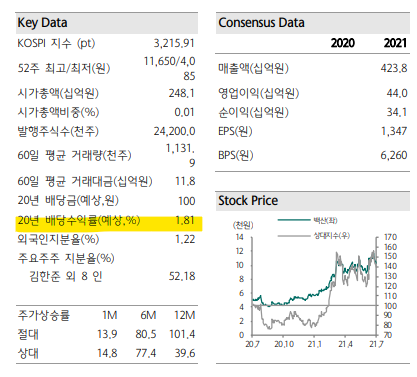Click the KOSPI 지수 (pt) label
The height and width of the screenshot is (377, 417).
56,43
